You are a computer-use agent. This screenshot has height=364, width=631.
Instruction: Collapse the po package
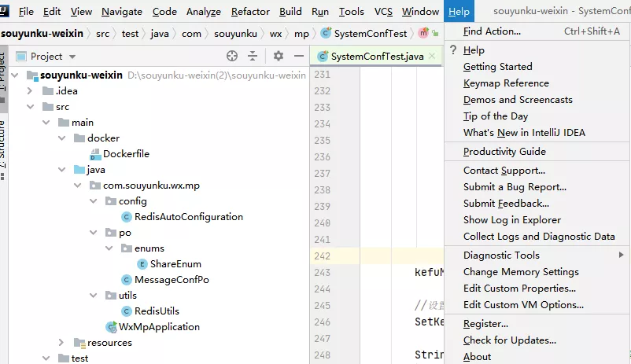coord(94,233)
